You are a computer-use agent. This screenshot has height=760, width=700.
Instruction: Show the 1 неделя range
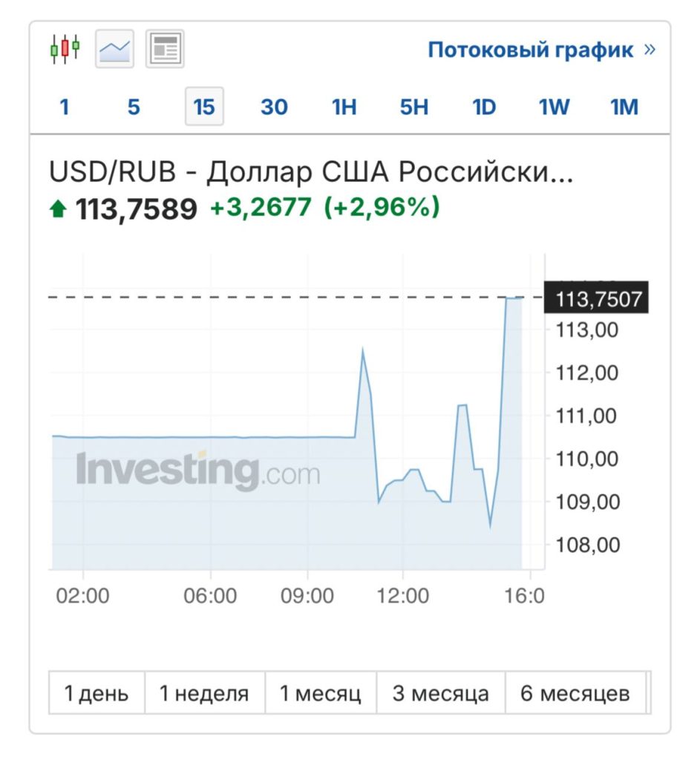coord(204,694)
